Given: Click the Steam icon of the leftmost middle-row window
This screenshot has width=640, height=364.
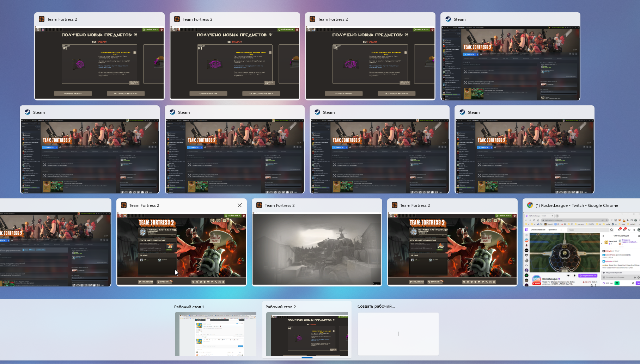Looking at the screenshot, I should point(28,112).
